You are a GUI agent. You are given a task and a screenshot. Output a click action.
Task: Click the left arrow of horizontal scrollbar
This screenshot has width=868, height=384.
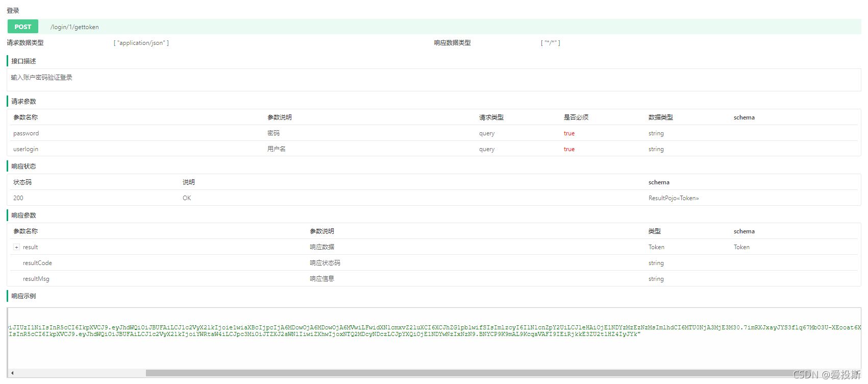click(x=12, y=373)
